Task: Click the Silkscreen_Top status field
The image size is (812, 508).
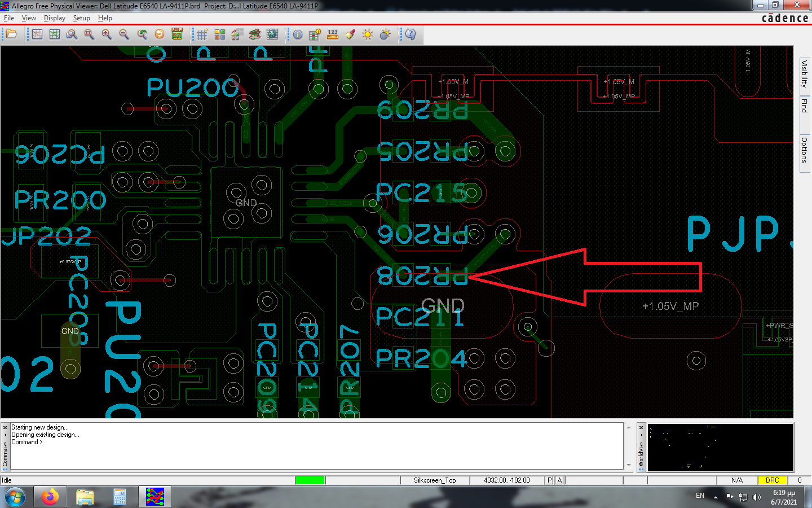Action: tap(435, 480)
